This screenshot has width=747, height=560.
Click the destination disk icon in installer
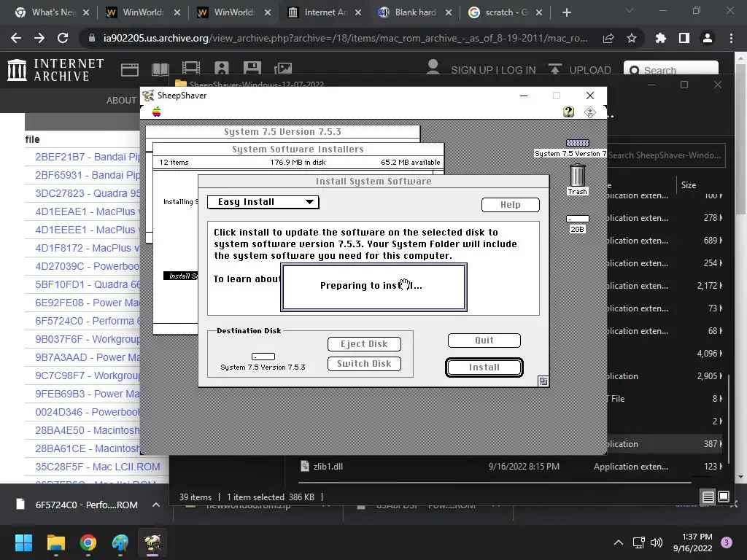click(263, 356)
